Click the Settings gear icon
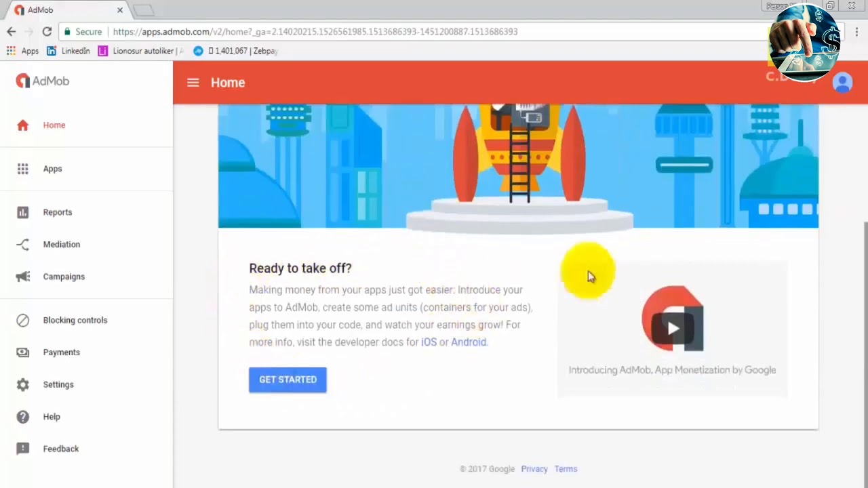This screenshot has height=488, width=868. tap(23, 385)
